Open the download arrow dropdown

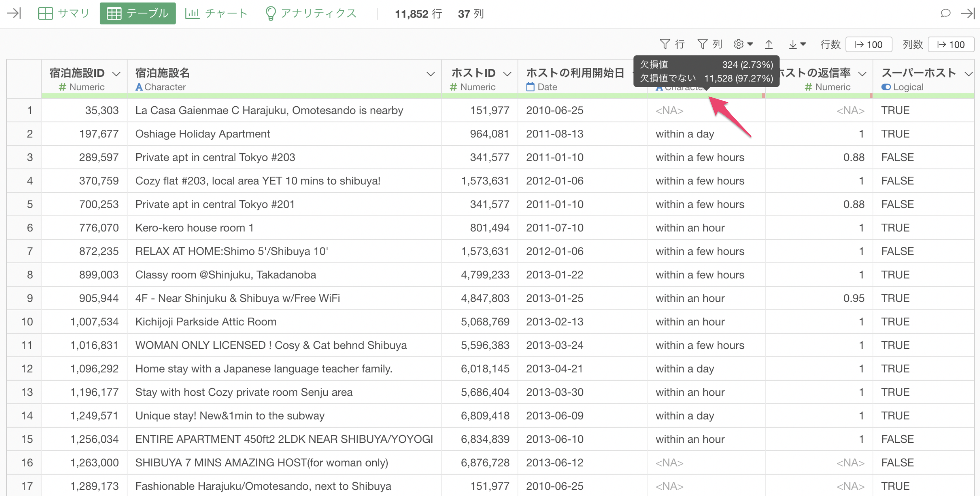click(797, 44)
